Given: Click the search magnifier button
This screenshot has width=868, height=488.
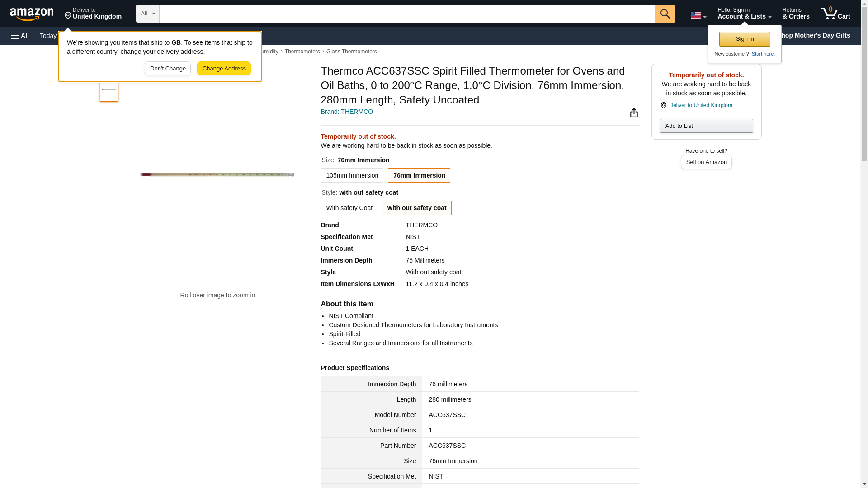Looking at the screenshot, I should point(665,14).
